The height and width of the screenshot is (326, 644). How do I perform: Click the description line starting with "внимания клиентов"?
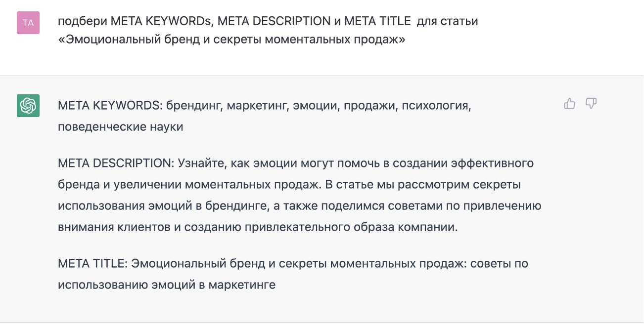click(x=258, y=227)
